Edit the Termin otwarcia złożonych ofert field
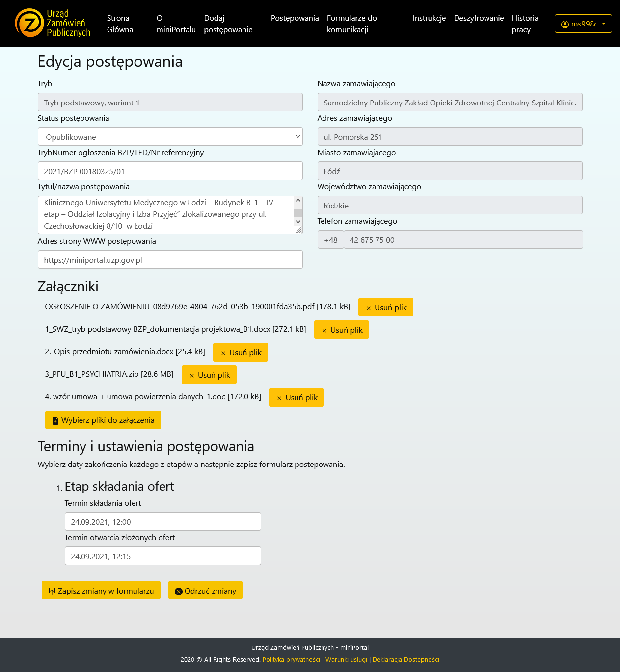The height and width of the screenshot is (672, 620). pos(162,556)
